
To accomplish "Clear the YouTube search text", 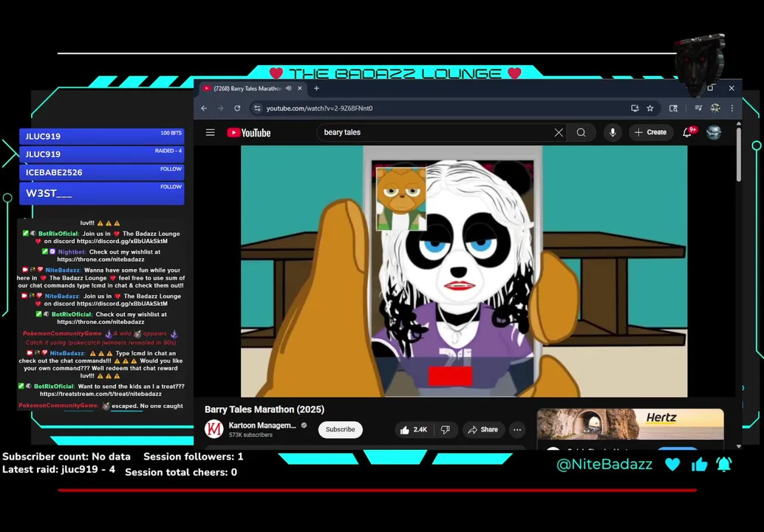I will point(559,132).
